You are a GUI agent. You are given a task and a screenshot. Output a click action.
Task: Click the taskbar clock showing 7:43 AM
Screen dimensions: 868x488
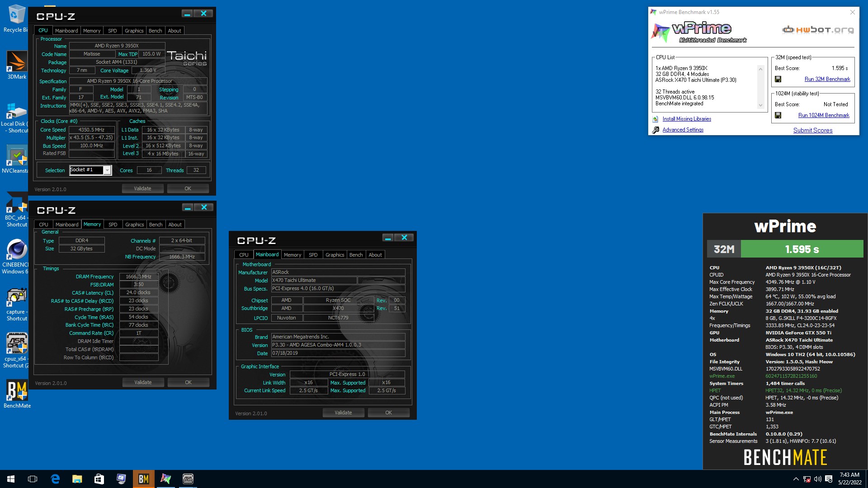(850, 479)
